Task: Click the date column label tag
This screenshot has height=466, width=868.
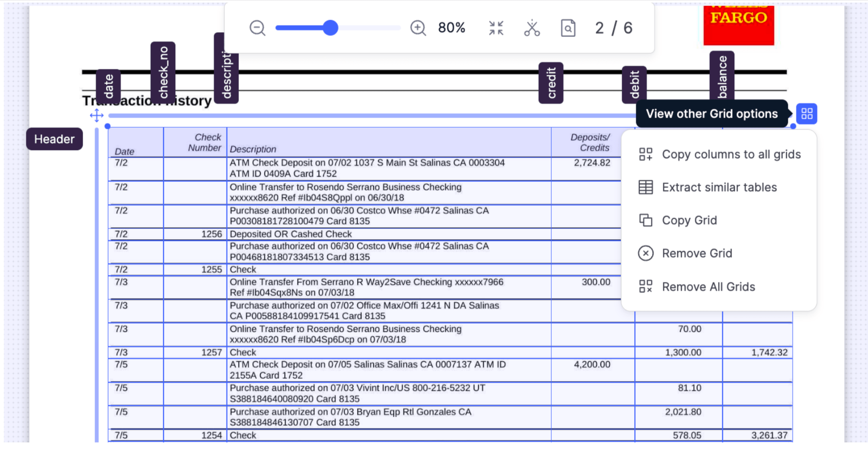Action: pyautogui.click(x=108, y=86)
